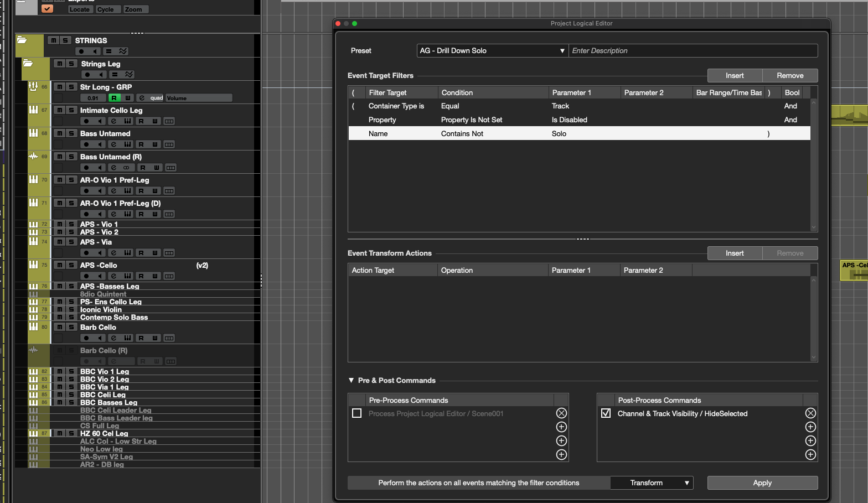This screenshot has width=868, height=503.
Task: Toggle the orange checkmark on Exports track
Action: pyautogui.click(x=48, y=9)
